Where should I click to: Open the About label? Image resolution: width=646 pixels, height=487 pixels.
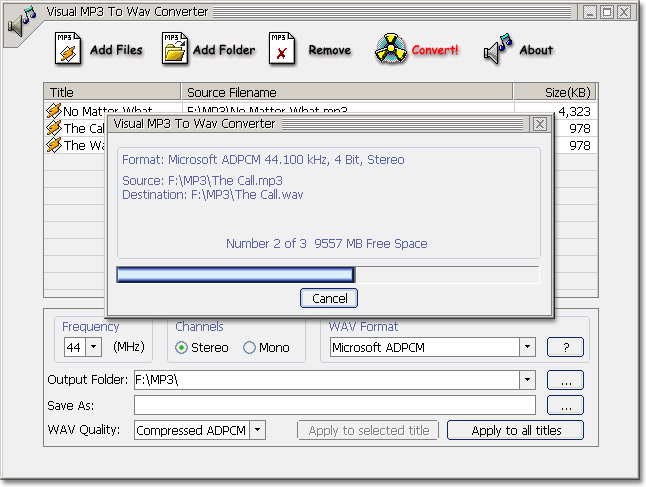click(x=536, y=50)
